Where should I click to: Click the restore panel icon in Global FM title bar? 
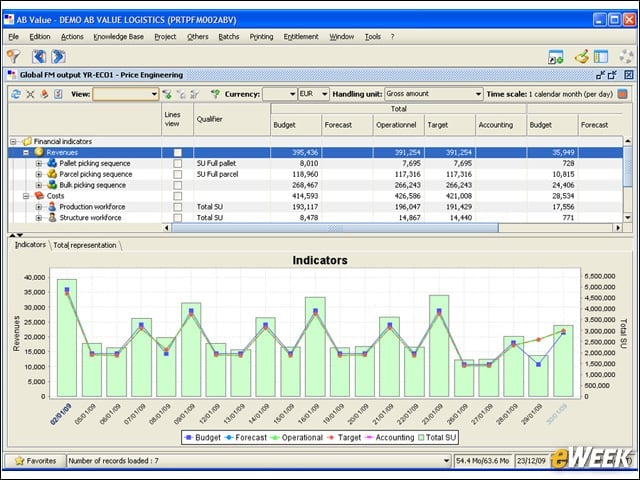(612, 75)
